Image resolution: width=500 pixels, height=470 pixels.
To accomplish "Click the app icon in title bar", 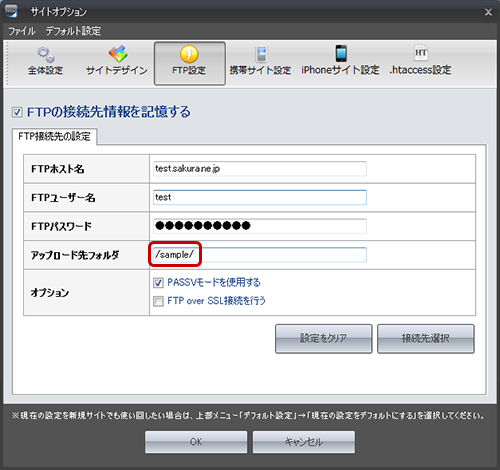I will click(11, 11).
